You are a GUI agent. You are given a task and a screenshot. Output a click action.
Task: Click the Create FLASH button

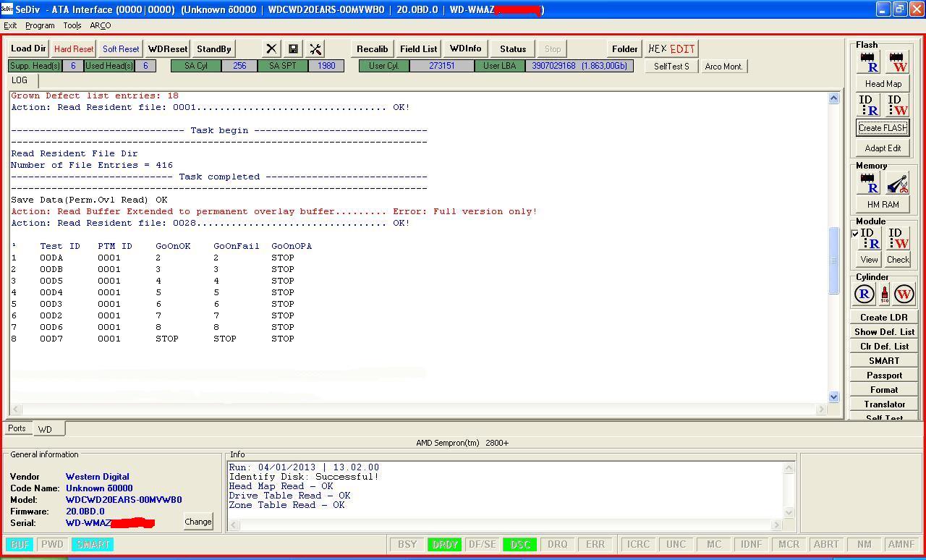tap(883, 127)
